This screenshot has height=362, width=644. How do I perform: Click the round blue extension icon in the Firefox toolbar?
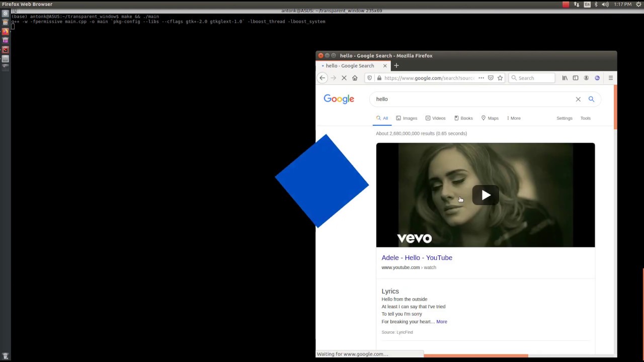click(x=597, y=78)
